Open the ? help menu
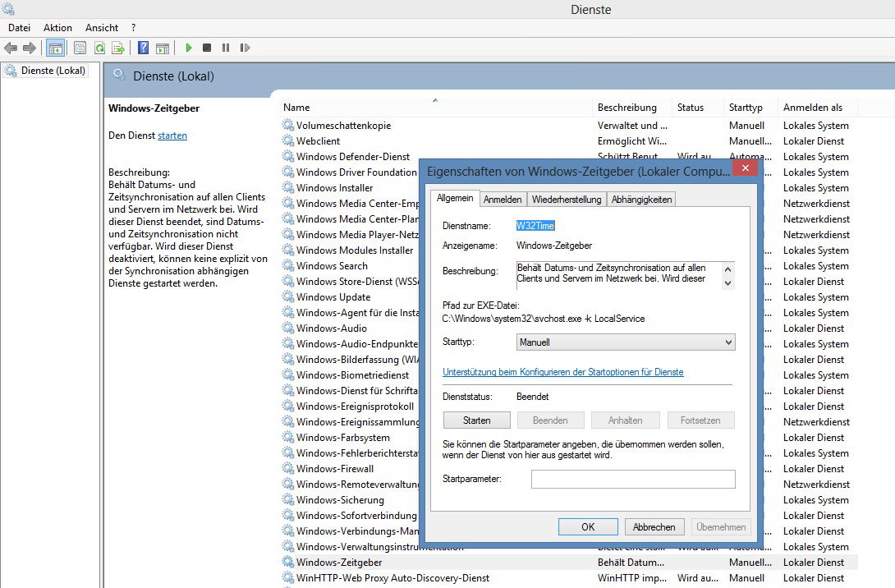Image resolution: width=895 pixels, height=588 pixels. point(134,27)
